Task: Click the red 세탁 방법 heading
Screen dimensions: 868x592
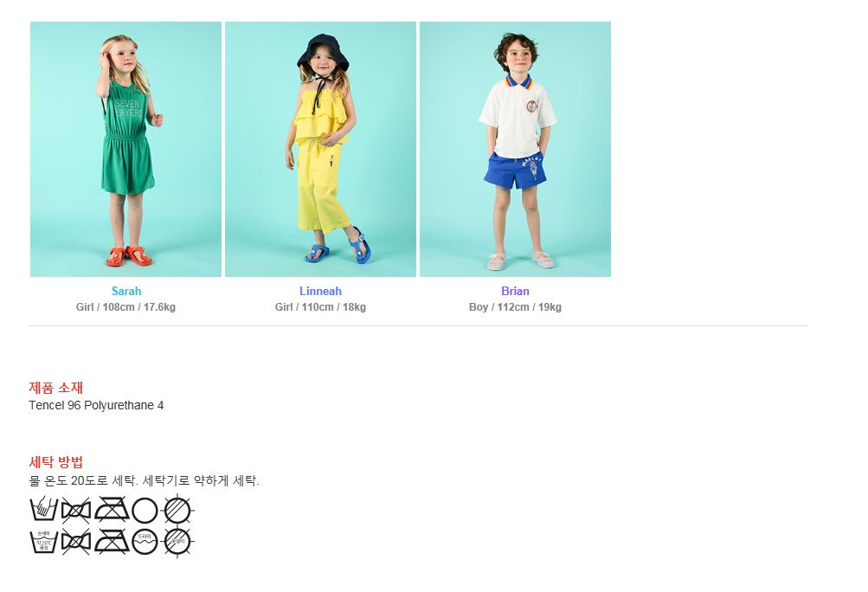Action: 56,462
